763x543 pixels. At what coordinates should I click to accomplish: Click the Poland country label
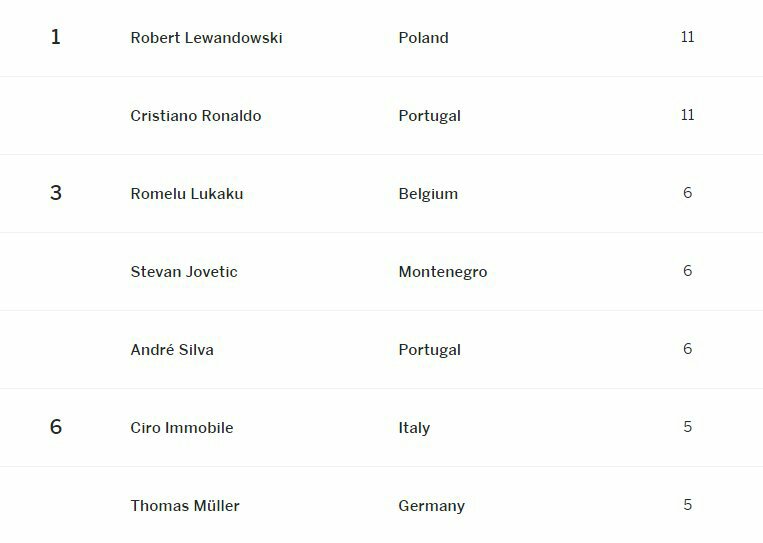pos(423,38)
